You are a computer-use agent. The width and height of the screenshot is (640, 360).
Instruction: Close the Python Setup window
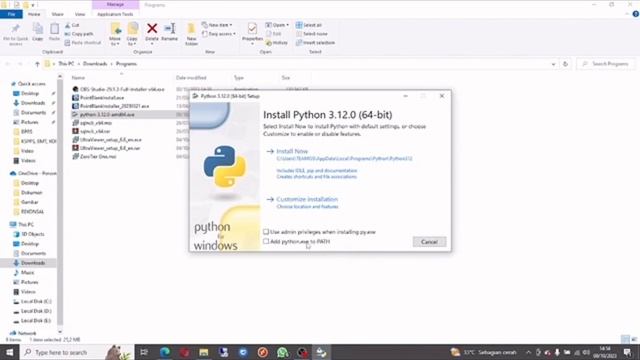442,96
